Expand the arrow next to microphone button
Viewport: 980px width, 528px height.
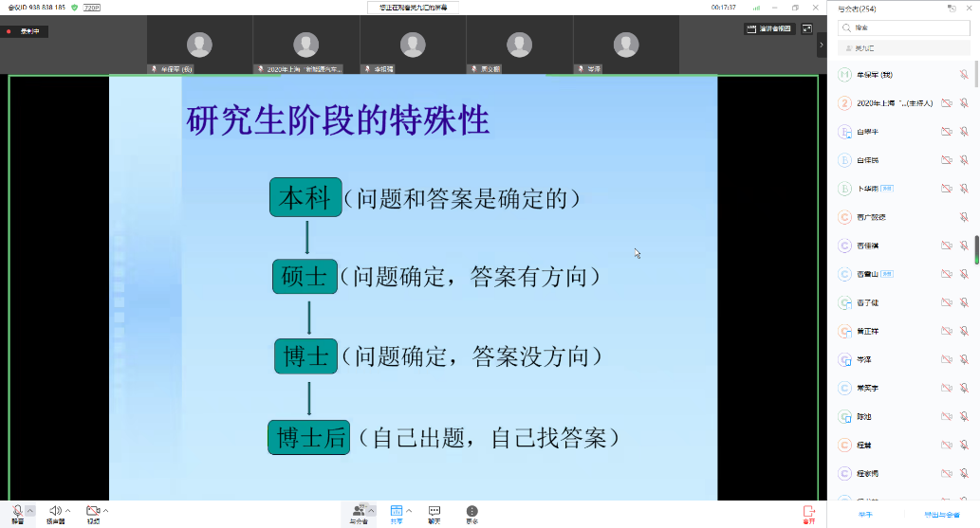point(30,511)
